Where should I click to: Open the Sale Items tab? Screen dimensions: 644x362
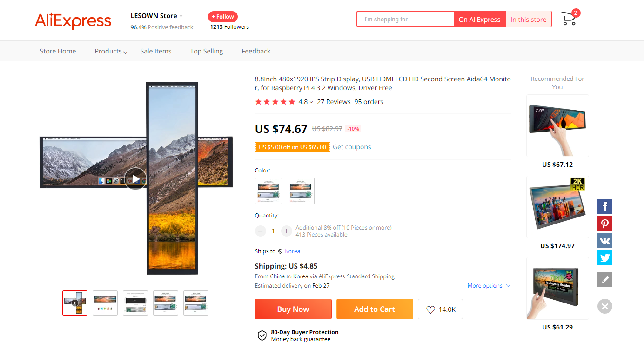pos(156,51)
